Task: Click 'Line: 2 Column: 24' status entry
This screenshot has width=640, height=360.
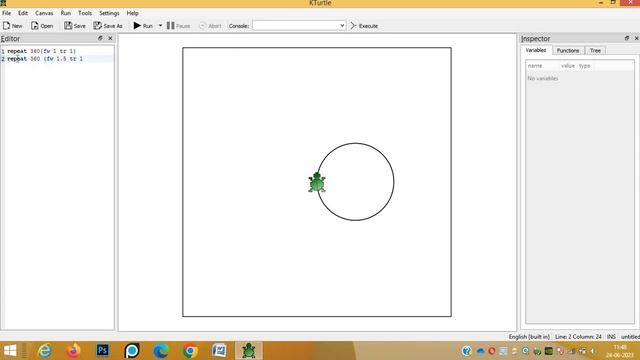Action: [x=578, y=337]
